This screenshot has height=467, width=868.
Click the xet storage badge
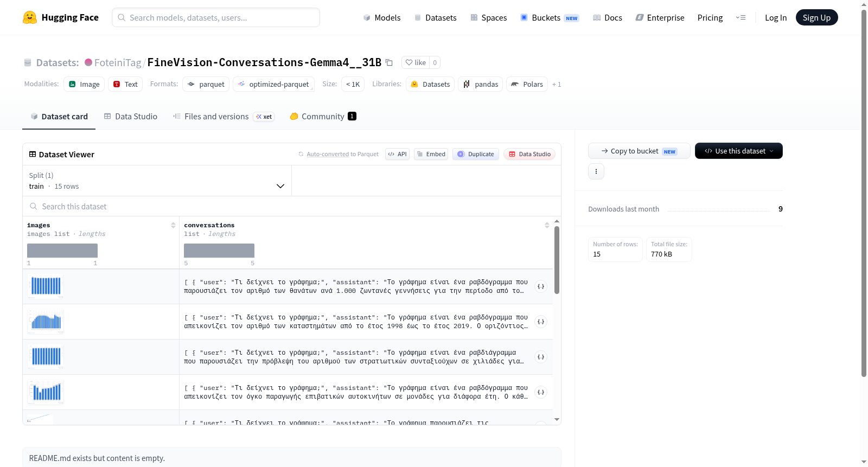click(x=264, y=117)
